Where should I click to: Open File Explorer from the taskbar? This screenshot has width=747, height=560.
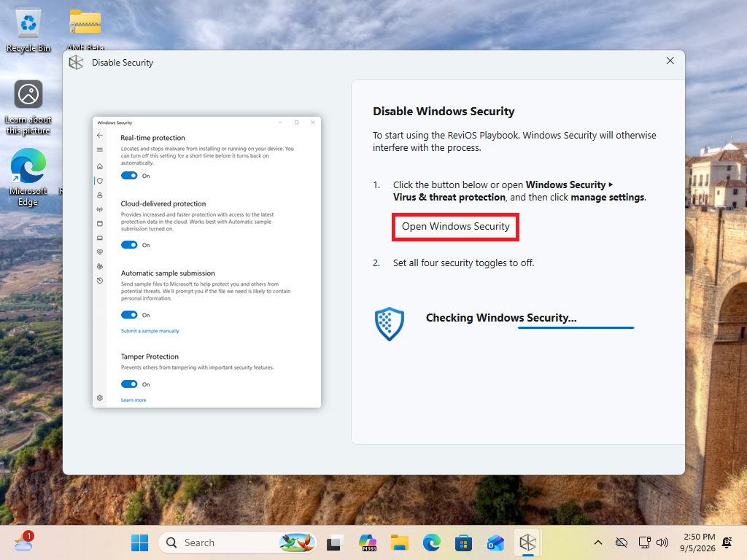[x=400, y=542]
